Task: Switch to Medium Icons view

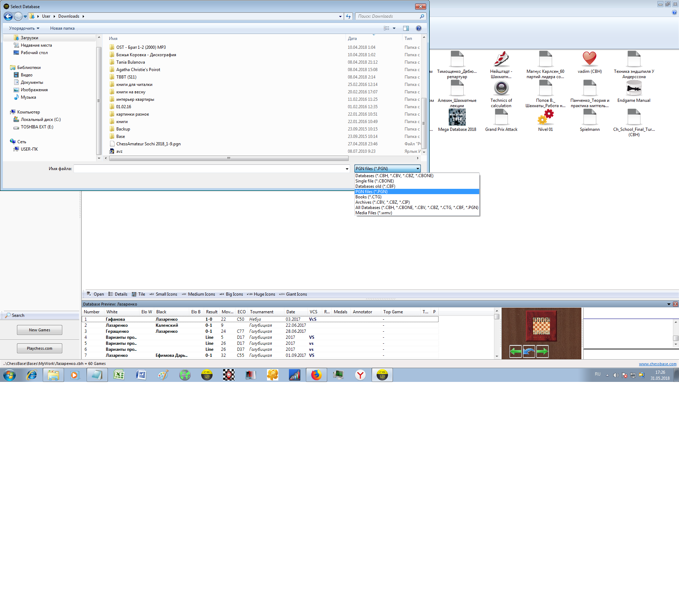Action: (198, 294)
